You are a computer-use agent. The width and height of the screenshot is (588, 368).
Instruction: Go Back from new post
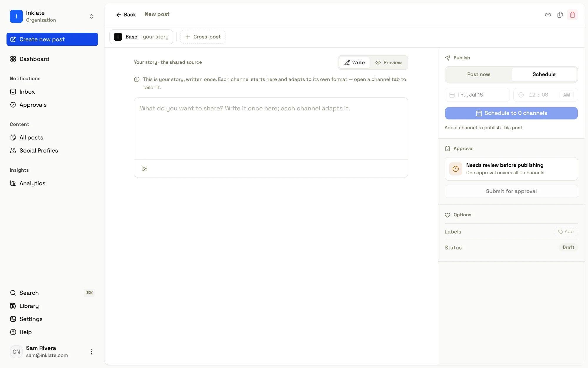coord(126,15)
